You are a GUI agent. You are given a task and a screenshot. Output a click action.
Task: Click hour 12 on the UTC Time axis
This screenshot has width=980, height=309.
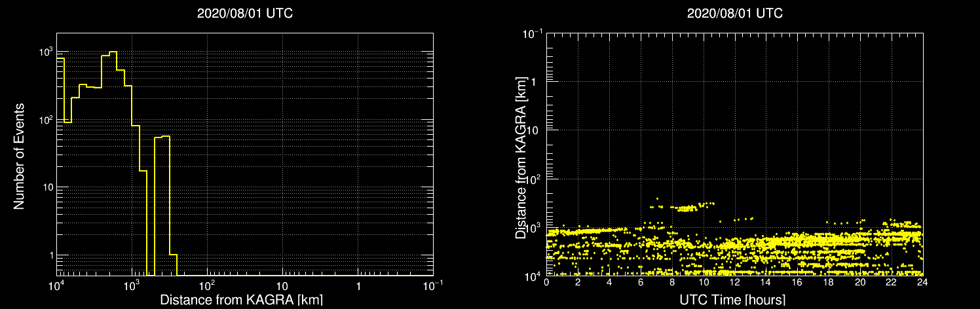point(735,283)
